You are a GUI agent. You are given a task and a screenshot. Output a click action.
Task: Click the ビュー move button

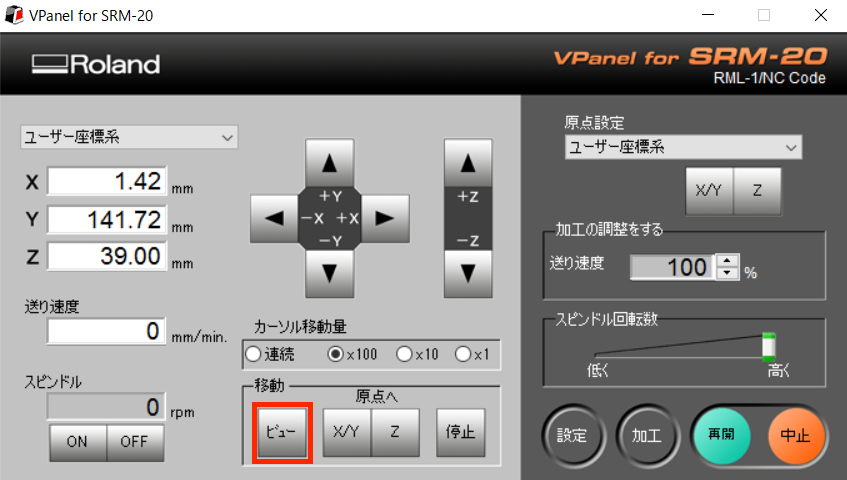point(282,432)
